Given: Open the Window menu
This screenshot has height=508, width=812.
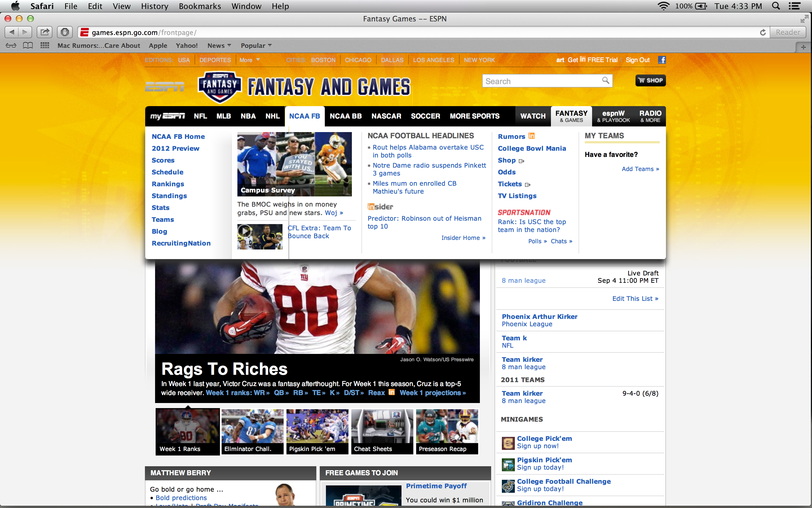Looking at the screenshot, I should click(x=246, y=6).
